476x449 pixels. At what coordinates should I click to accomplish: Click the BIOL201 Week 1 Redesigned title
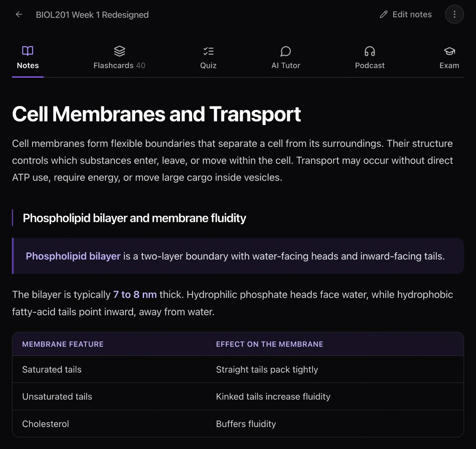(92, 15)
